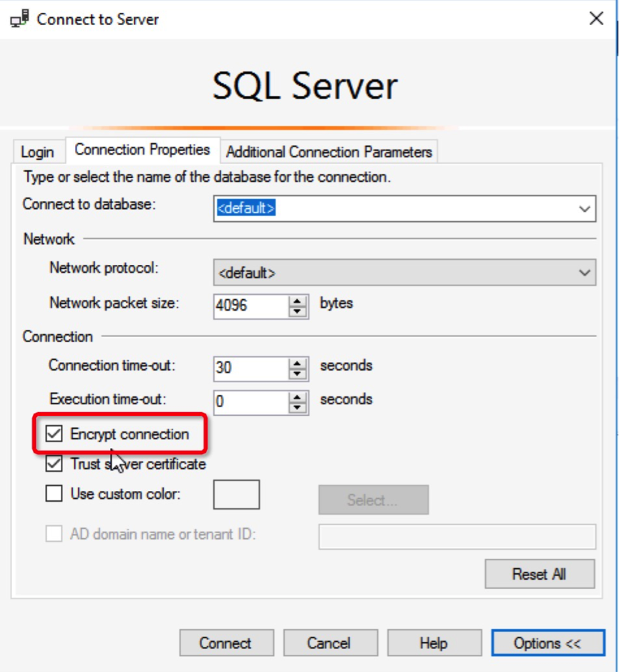Decrease the network packet size with down arrow

298,311
